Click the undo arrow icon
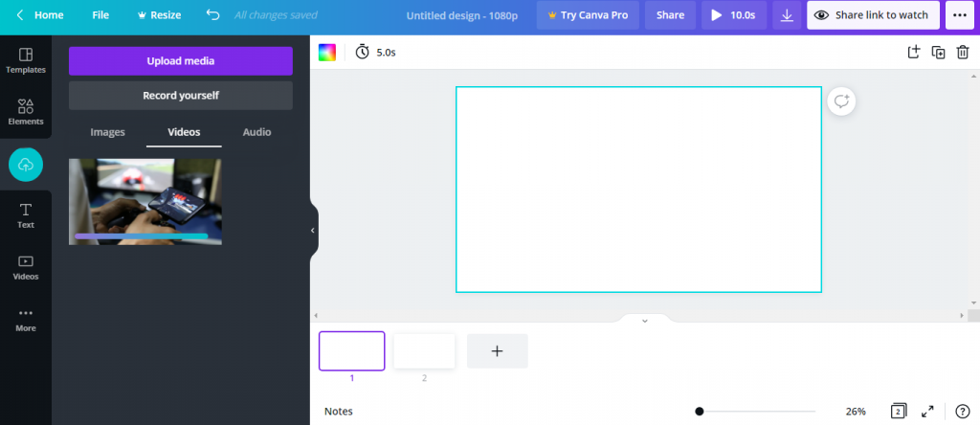980x425 pixels. click(x=213, y=15)
